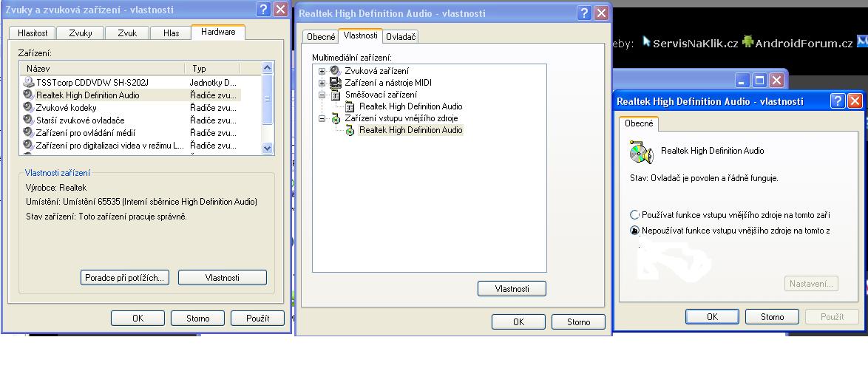The height and width of the screenshot is (388, 868).
Task: Click Storno in the device tree dialog
Action: click(578, 321)
